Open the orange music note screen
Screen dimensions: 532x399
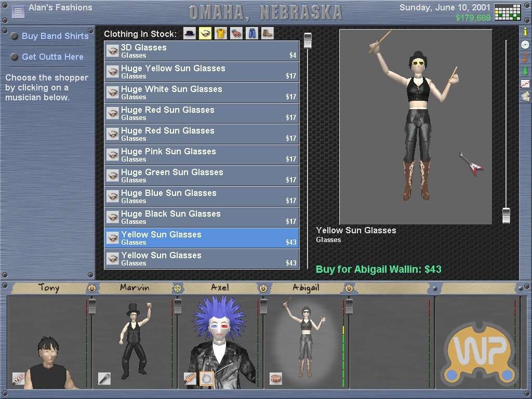tap(525, 58)
